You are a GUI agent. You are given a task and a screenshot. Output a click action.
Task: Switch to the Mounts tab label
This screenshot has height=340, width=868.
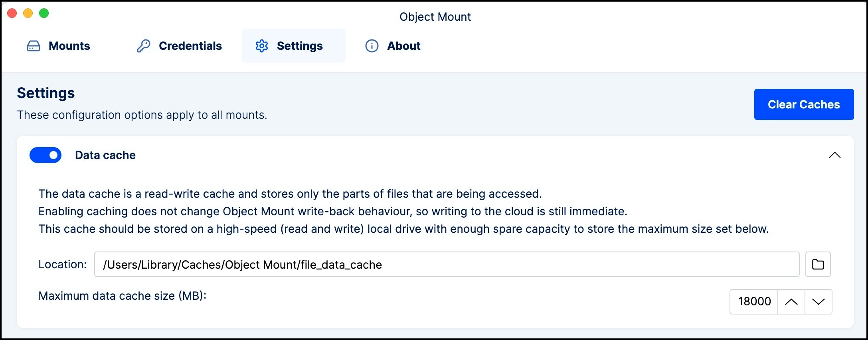(69, 46)
